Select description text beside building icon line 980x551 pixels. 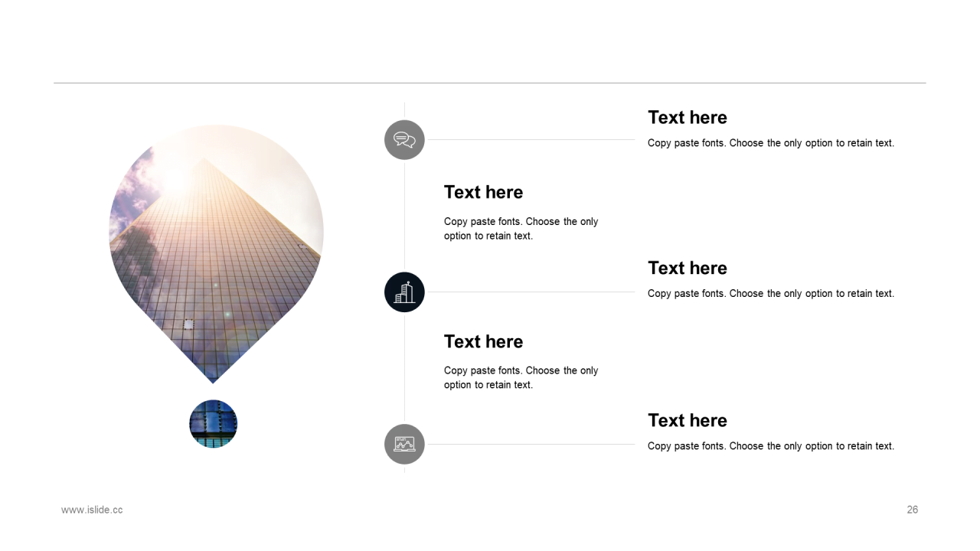click(771, 294)
